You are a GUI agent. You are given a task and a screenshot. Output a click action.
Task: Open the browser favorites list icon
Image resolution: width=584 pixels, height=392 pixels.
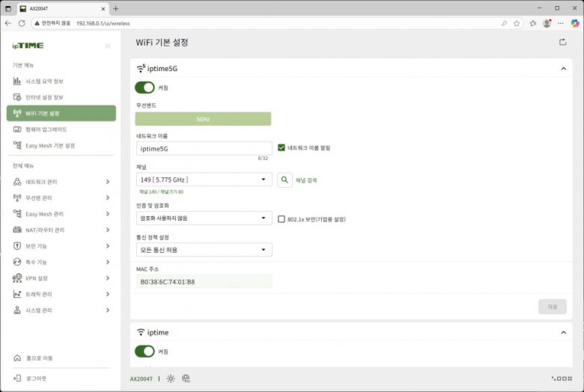pos(532,23)
